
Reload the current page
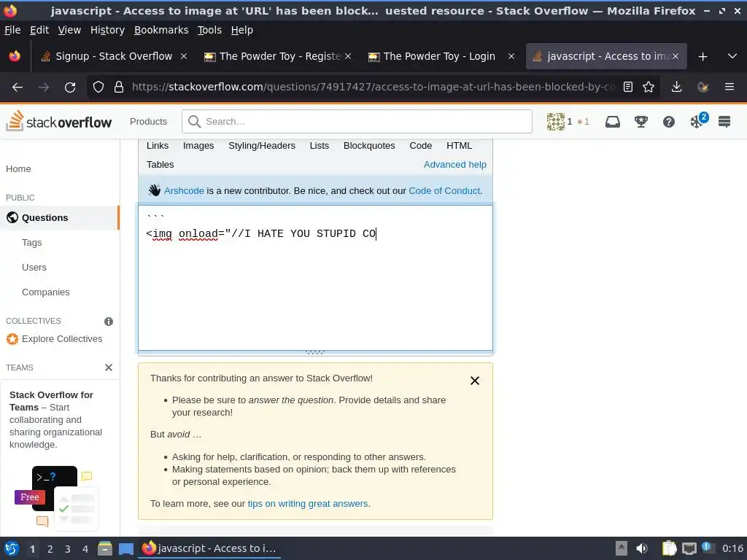tap(70, 87)
